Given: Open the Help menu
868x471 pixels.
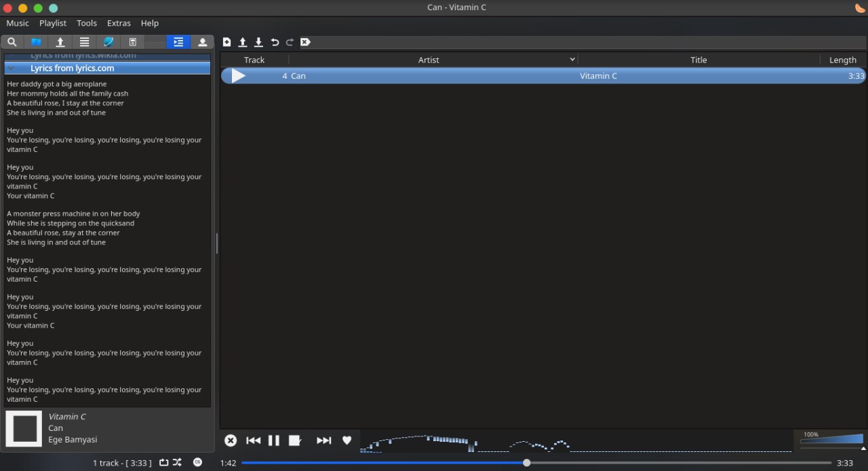Looking at the screenshot, I should point(150,23).
